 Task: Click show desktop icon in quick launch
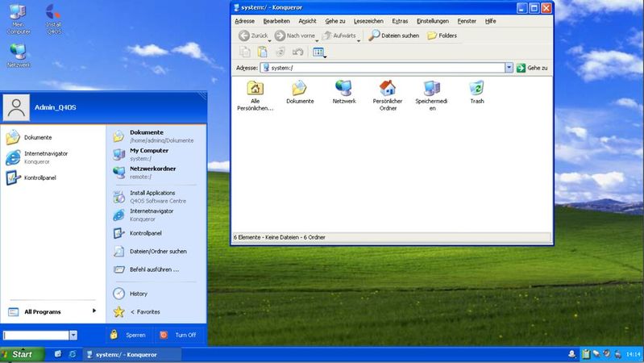tap(58, 354)
